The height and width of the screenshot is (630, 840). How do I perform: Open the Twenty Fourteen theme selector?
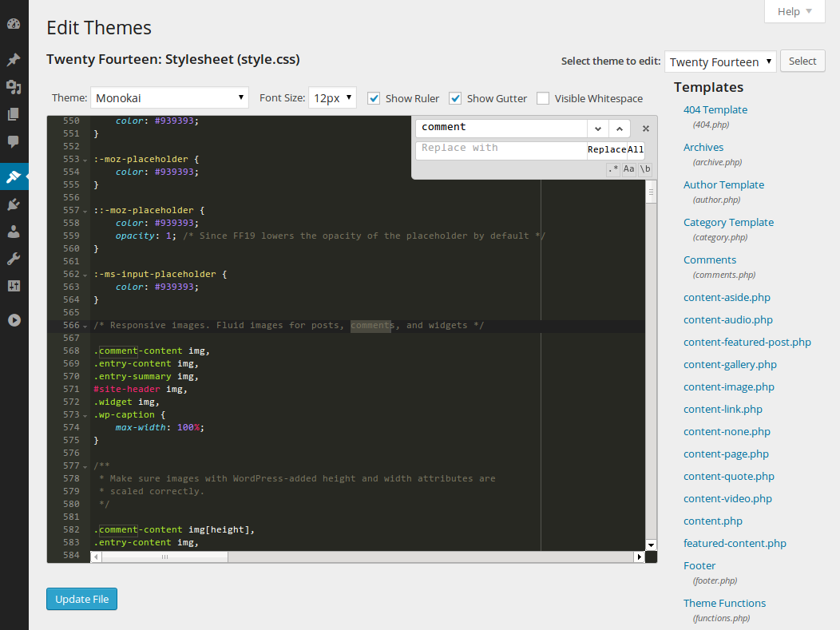click(720, 61)
